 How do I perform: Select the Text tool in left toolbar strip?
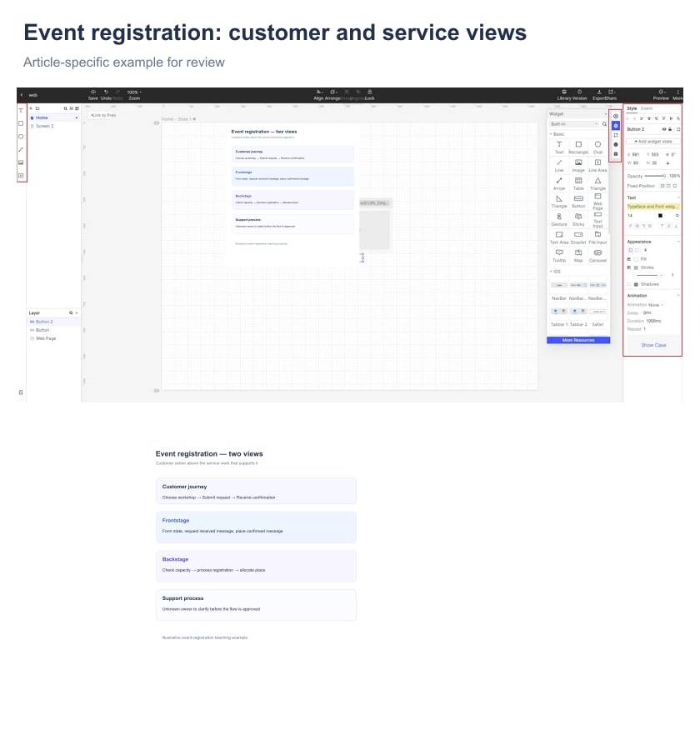[x=21, y=111]
